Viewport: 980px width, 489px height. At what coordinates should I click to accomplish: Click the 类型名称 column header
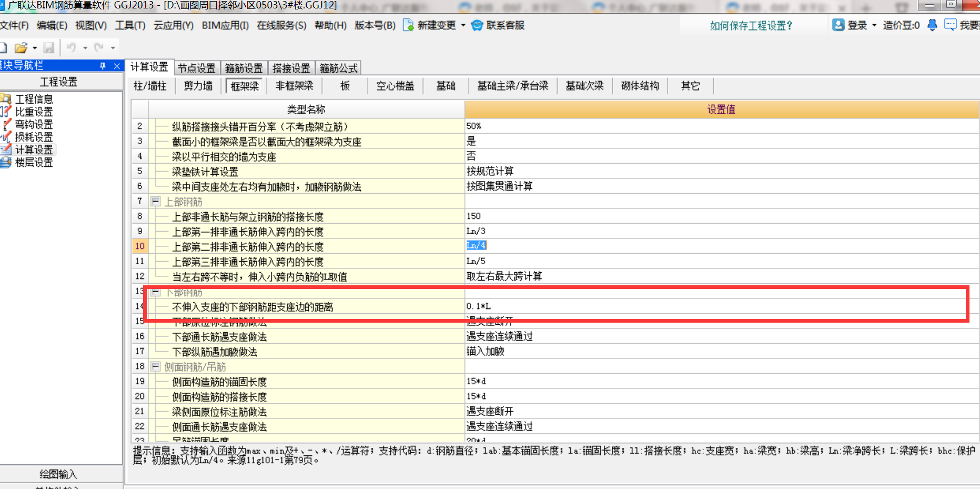coord(306,109)
